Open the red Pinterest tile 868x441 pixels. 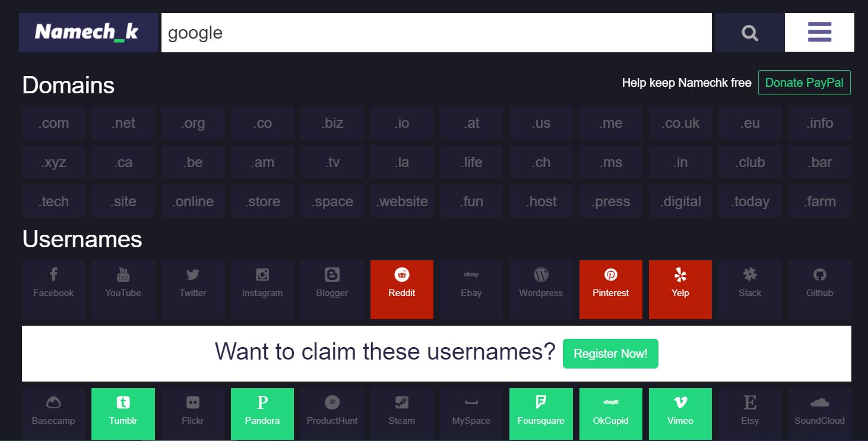click(611, 289)
